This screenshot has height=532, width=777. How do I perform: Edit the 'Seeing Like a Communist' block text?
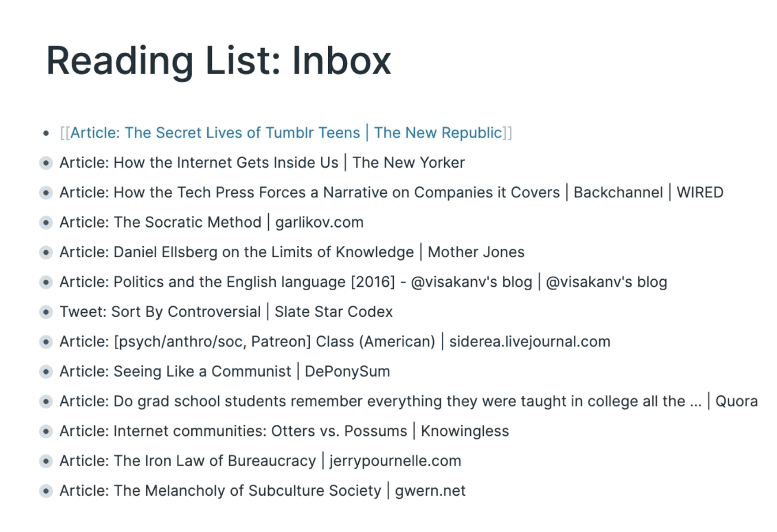pos(224,371)
